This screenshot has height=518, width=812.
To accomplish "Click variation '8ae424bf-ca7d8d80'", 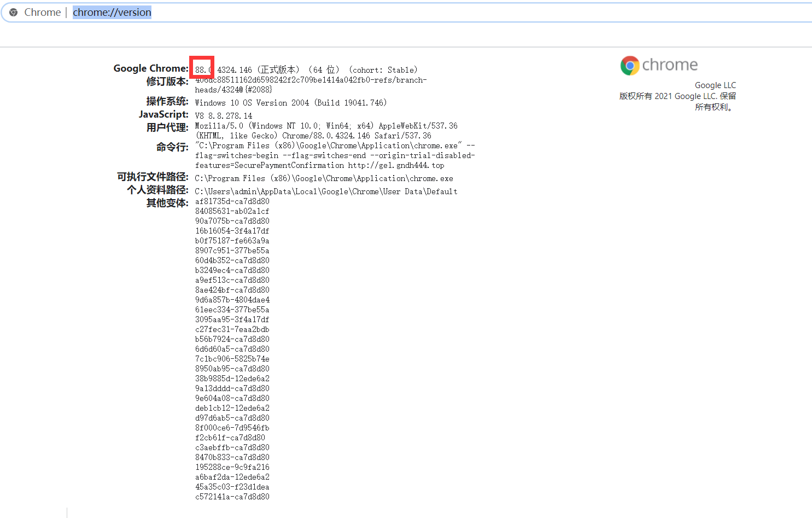I will pos(232,290).
